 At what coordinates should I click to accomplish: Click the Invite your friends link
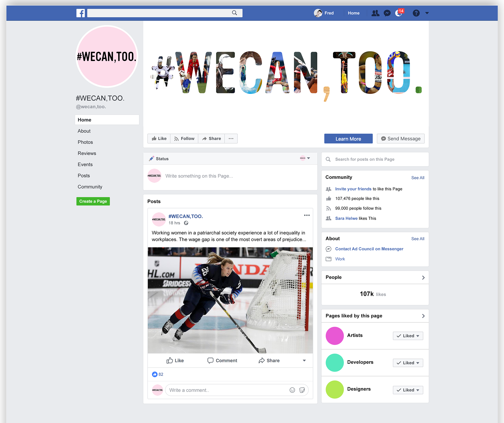[x=353, y=189]
